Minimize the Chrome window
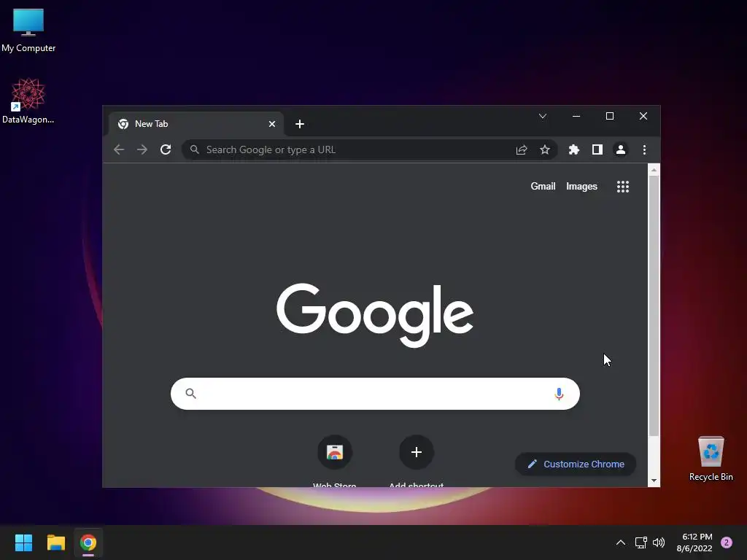Screen dimensions: 747x560 click(x=576, y=116)
